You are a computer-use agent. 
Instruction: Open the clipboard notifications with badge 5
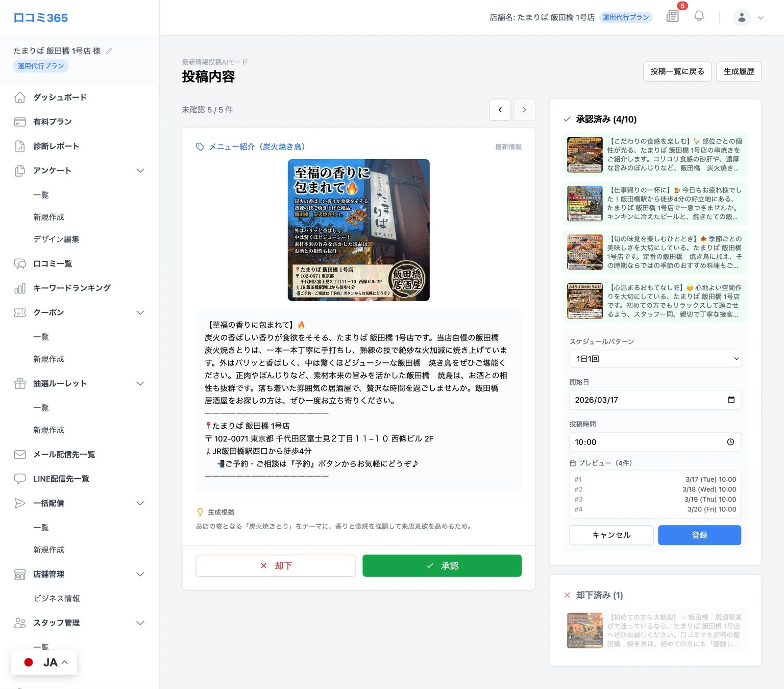(x=672, y=16)
